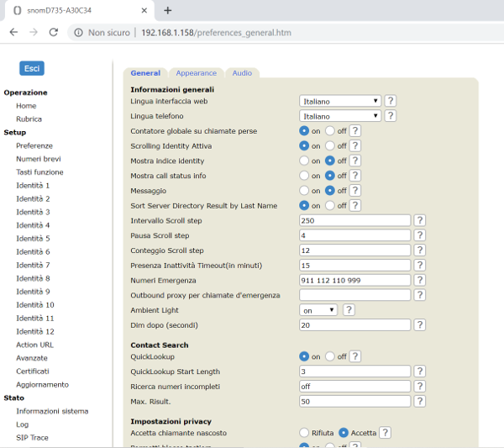Click the browser address bar URL

[216, 33]
